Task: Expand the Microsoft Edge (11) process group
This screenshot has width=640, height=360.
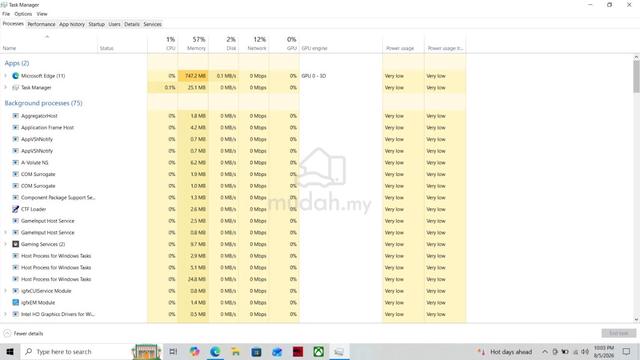Action: tap(5, 76)
